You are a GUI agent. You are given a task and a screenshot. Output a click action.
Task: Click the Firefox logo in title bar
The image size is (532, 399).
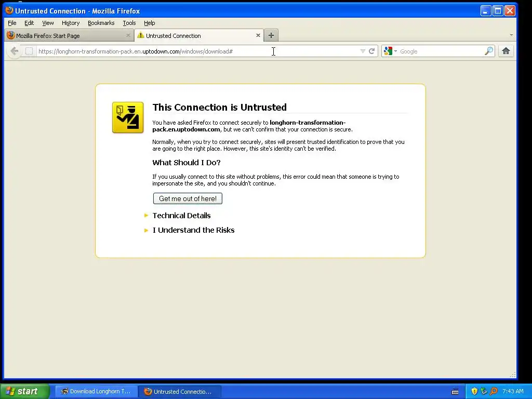[x=9, y=10]
